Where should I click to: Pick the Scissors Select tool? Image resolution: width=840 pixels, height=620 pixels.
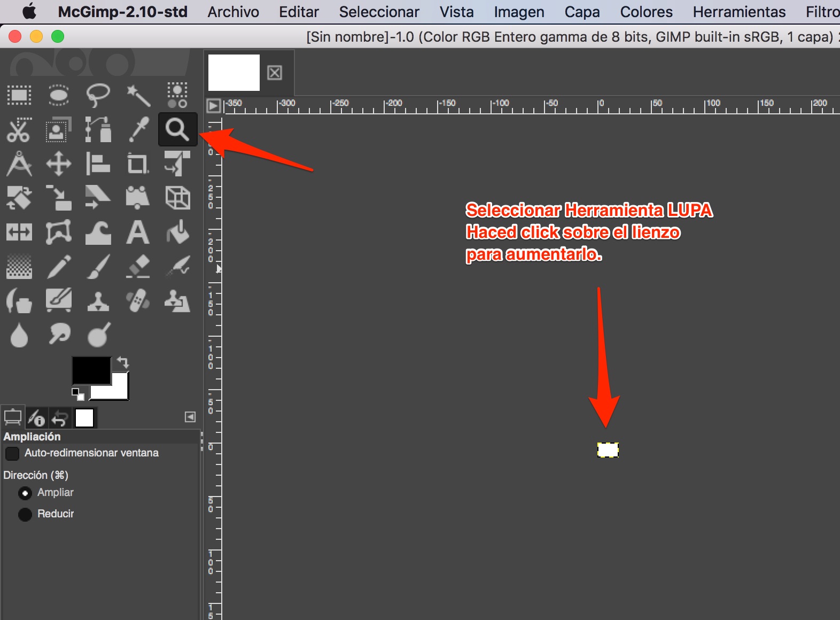point(19,130)
